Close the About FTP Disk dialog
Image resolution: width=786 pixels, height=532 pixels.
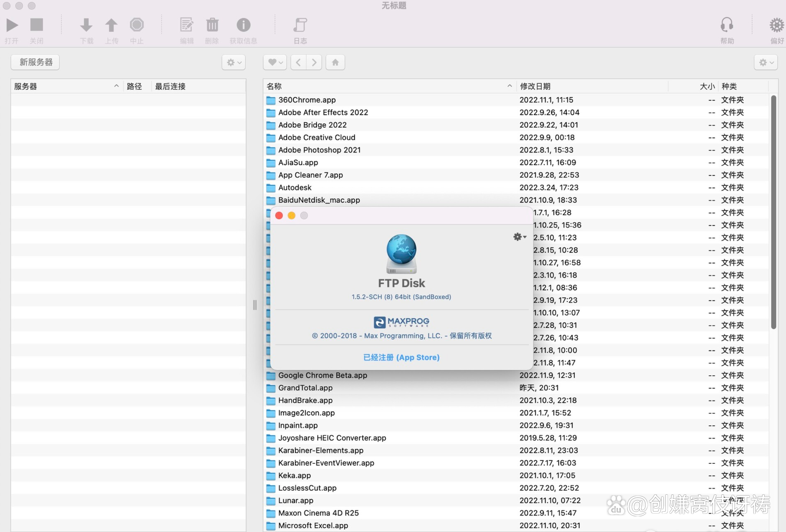279,216
